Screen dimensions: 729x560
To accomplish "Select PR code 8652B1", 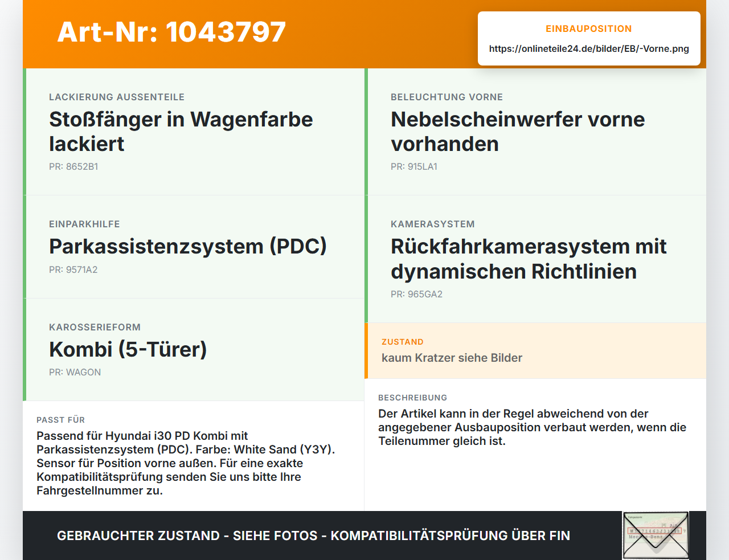I will click(73, 166).
